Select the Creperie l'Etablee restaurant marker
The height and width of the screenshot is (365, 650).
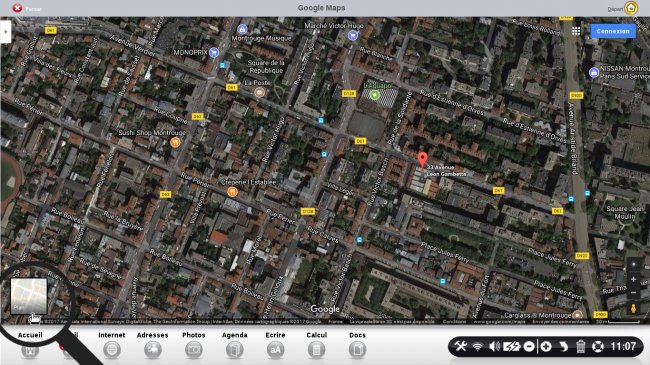[232, 192]
